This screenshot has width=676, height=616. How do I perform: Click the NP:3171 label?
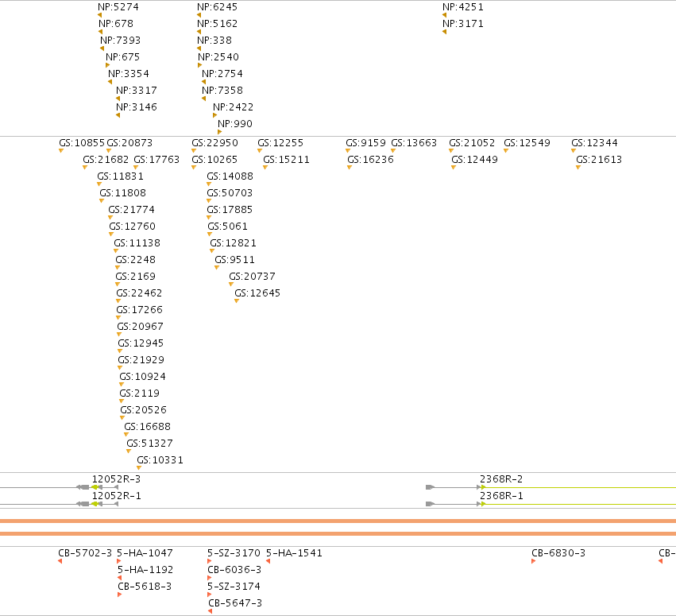tap(463, 24)
